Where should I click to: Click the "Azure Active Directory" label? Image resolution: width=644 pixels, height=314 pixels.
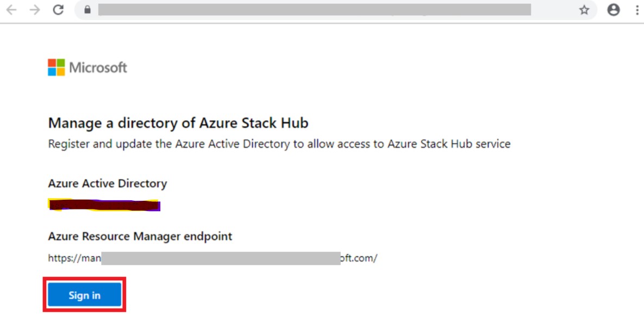pos(108,183)
